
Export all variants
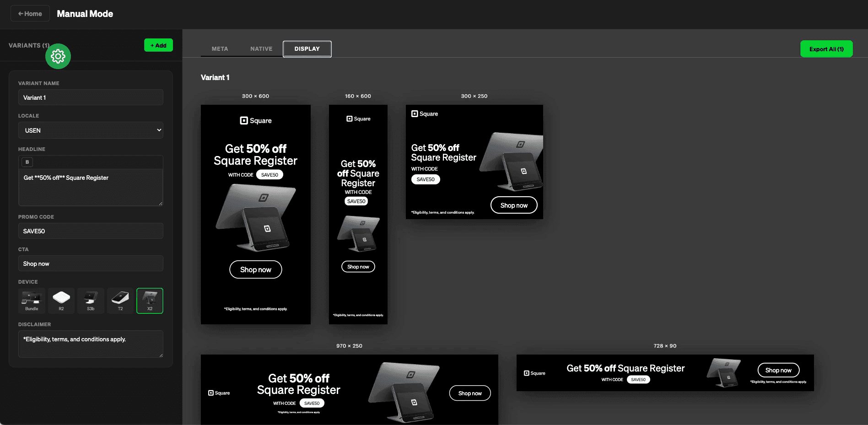tap(826, 49)
